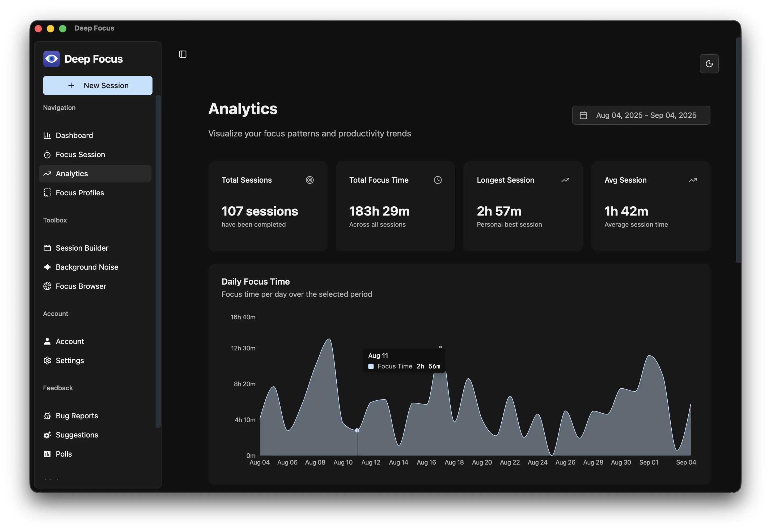Click the Focus Profiles icon
Viewport: 771px width, 532px height.
pos(47,193)
